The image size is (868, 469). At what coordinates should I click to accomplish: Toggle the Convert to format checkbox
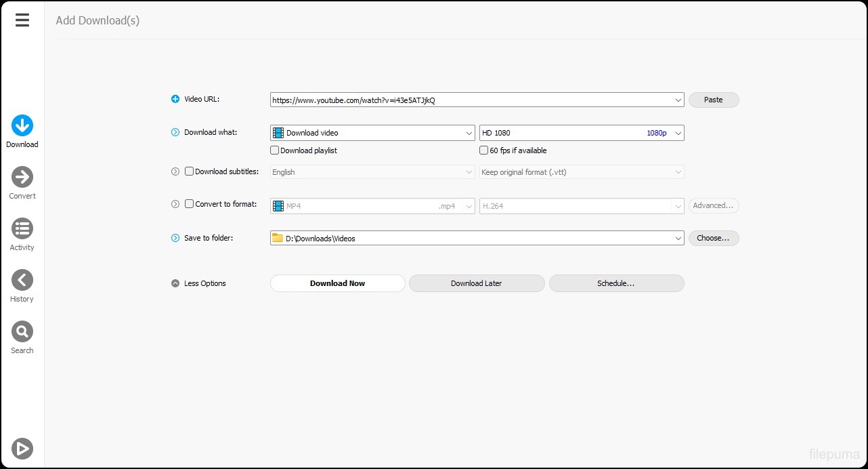tap(190, 204)
